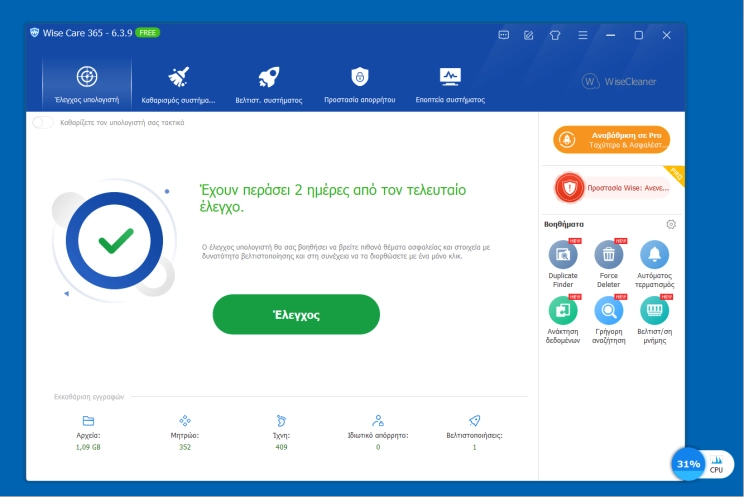Open the skin shirt icon in title bar
Viewport: 744px width, 497px height.
click(555, 35)
